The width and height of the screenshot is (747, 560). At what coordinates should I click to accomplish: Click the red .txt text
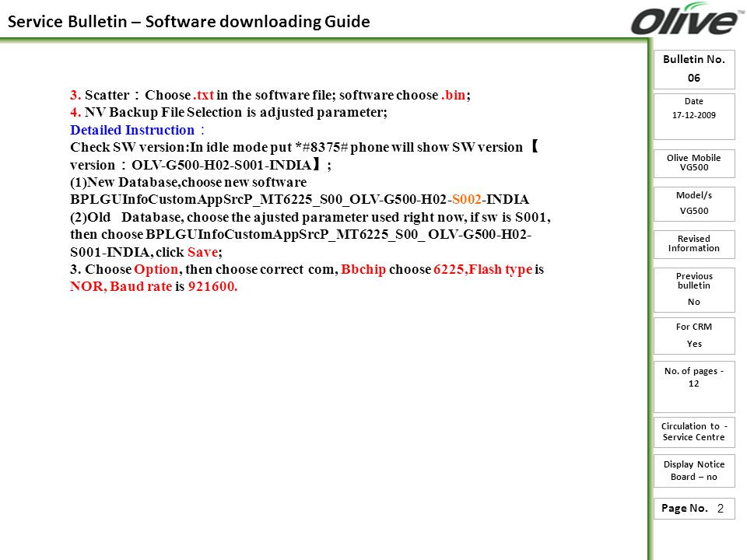coord(203,95)
